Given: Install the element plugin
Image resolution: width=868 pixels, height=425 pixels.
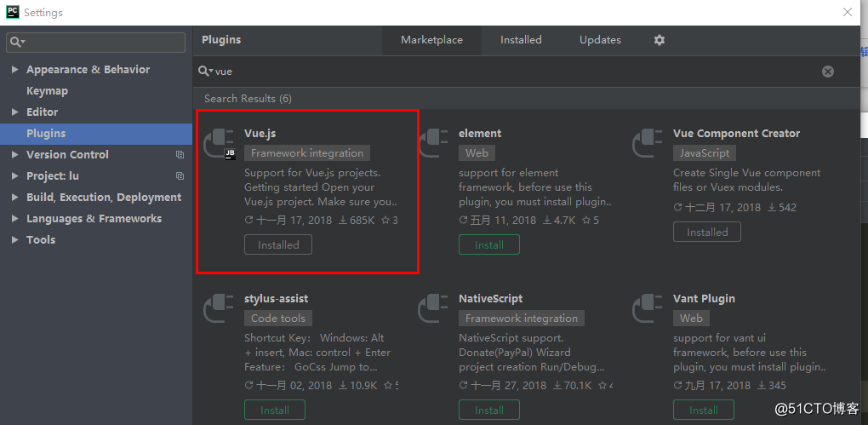Looking at the screenshot, I should point(489,245).
